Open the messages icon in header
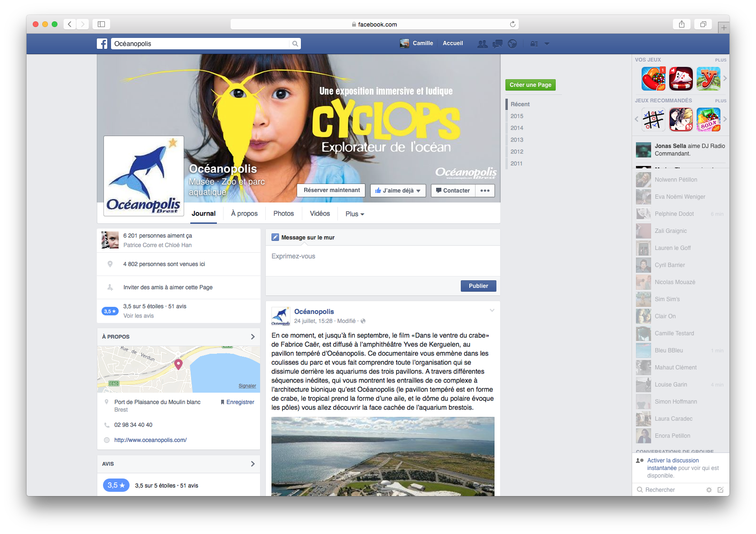 [497, 44]
